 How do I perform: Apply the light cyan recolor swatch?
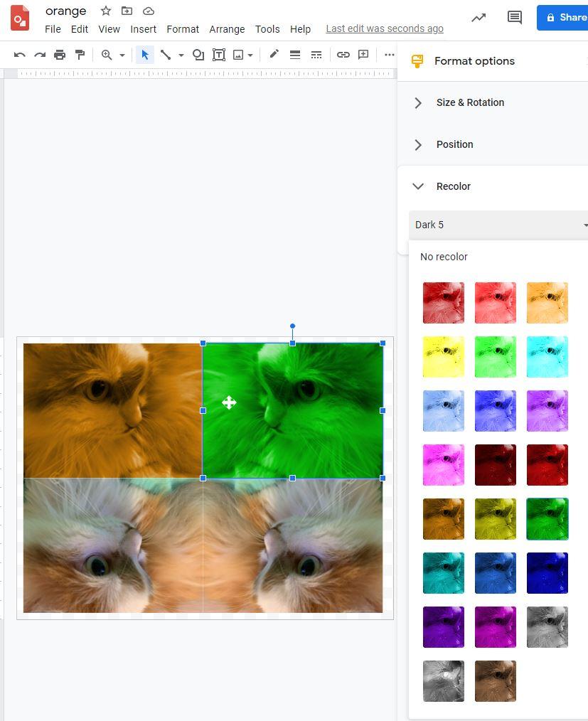click(547, 357)
